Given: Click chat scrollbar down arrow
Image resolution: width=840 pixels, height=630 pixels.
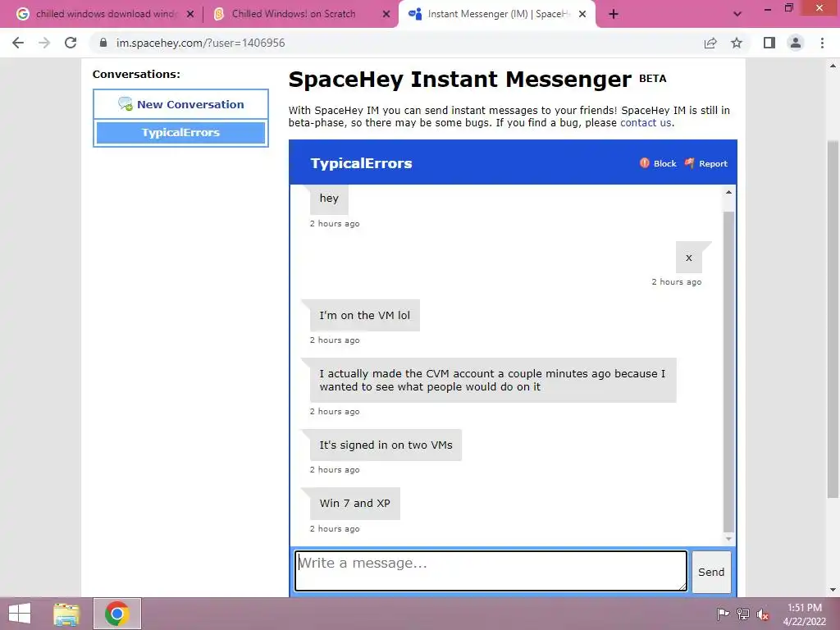Looking at the screenshot, I should (728, 538).
